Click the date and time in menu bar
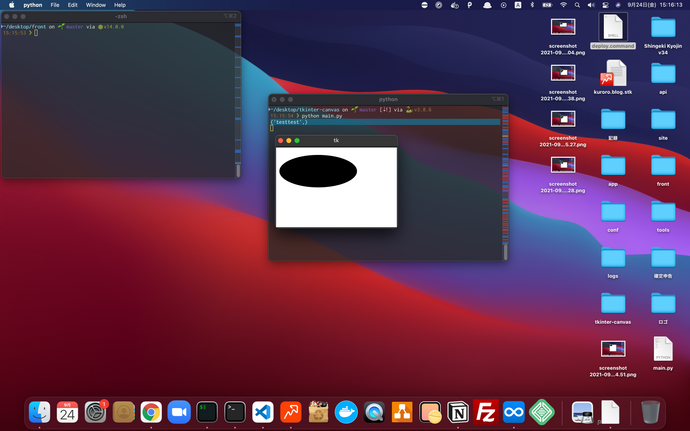Viewport: 690px width, 431px height. (x=655, y=5)
